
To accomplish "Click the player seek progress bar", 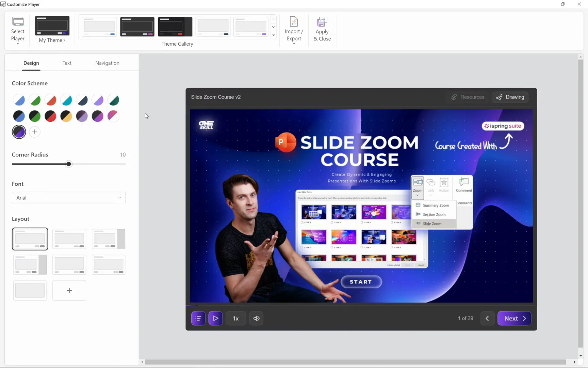I will pyautogui.click(x=361, y=306).
